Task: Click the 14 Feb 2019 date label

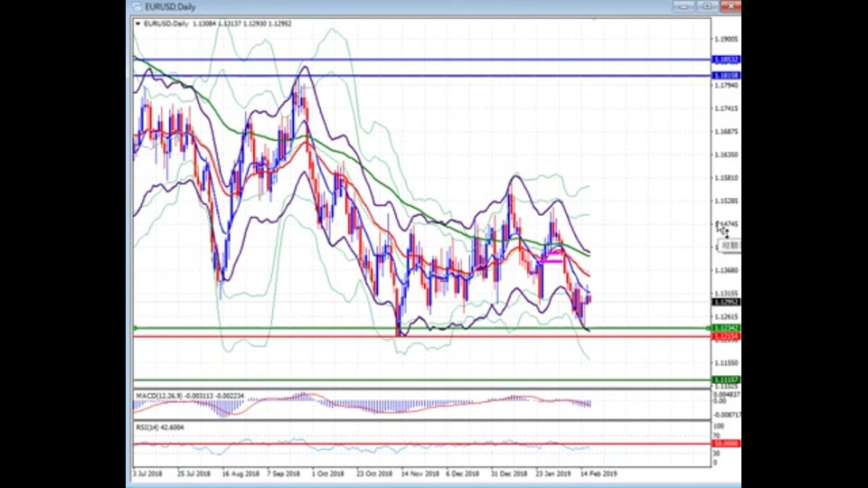Action: pyautogui.click(x=599, y=474)
